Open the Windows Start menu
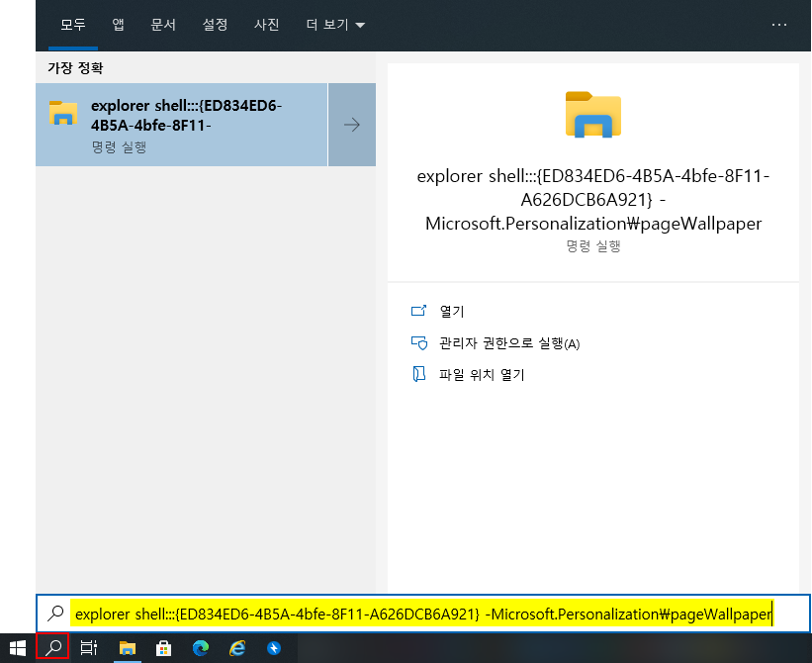This screenshot has width=812, height=663. click(x=18, y=648)
